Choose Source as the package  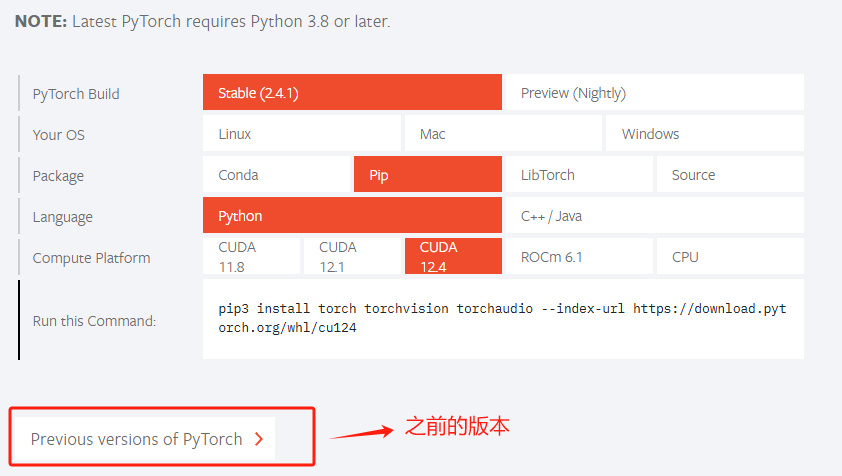(730, 174)
